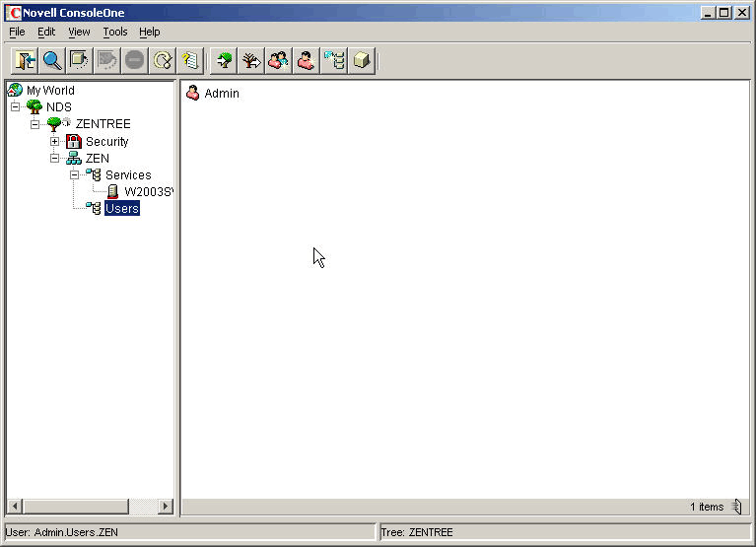The image size is (756, 547).
Task: Click the horizontal scrollbar thumb in tree pane
Action: (76, 506)
